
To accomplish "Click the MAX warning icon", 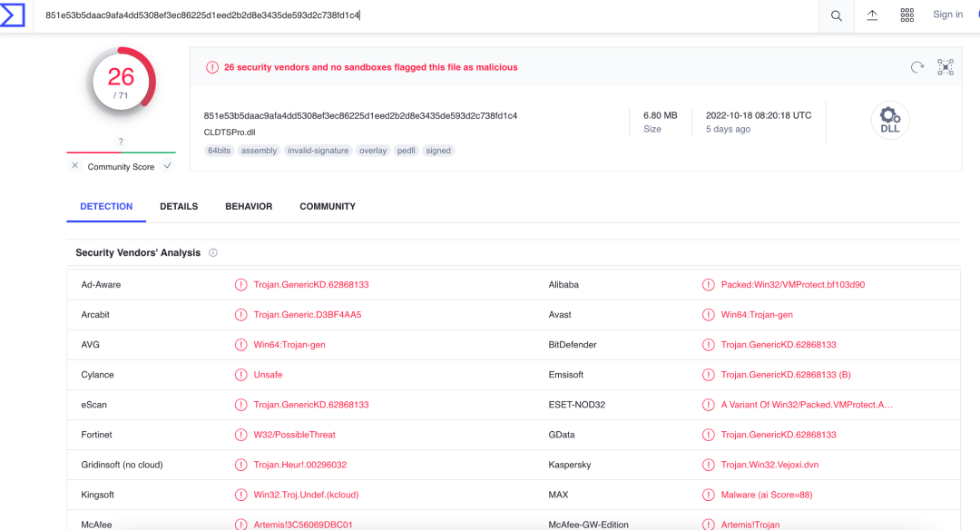I will 708,495.
